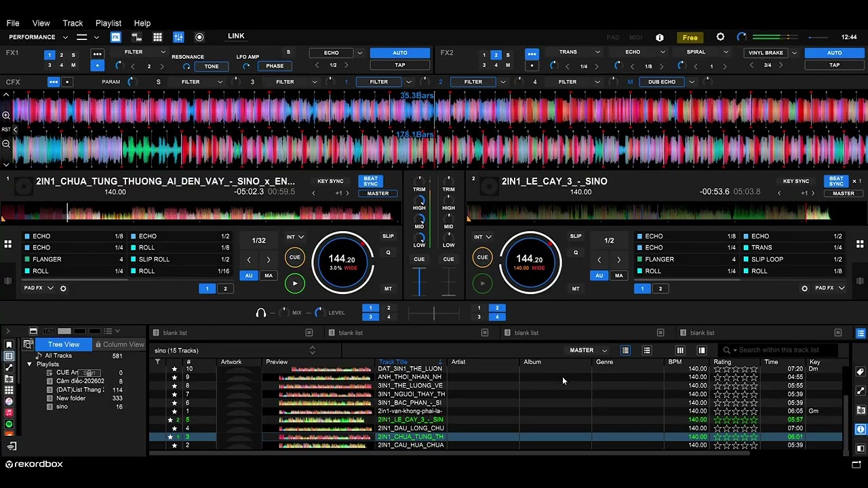Adjust the crossfader
The width and height of the screenshot is (868, 488).
434,312
